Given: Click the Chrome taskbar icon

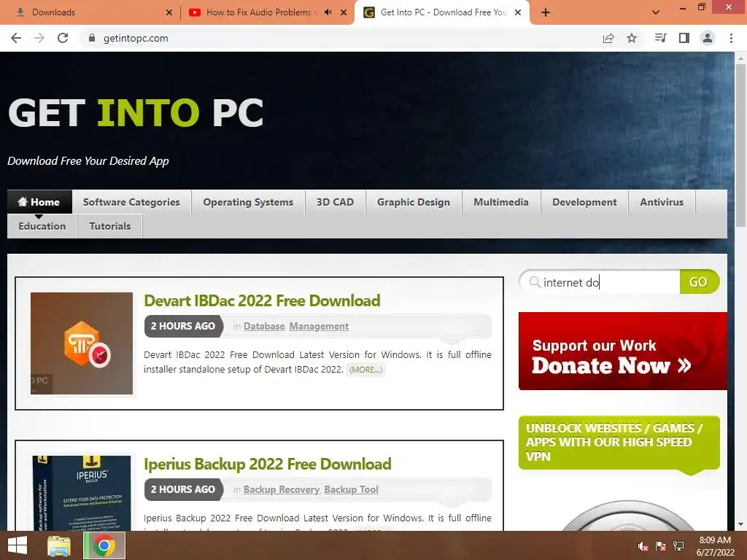Looking at the screenshot, I should click(104, 545).
